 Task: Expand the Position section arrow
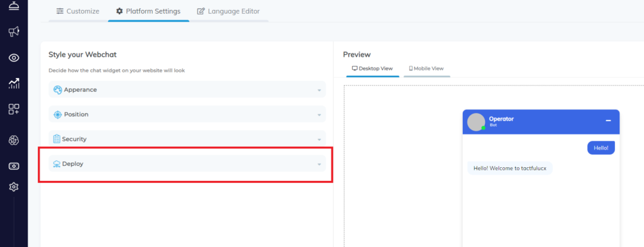319,115
